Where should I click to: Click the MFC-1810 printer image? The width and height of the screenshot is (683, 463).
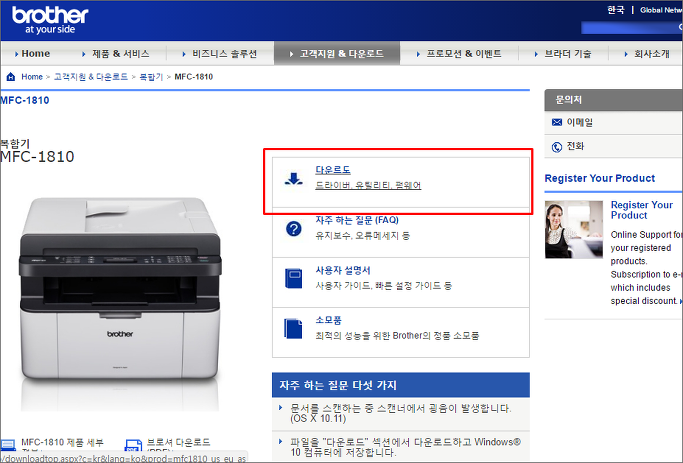pyautogui.click(x=120, y=289)
